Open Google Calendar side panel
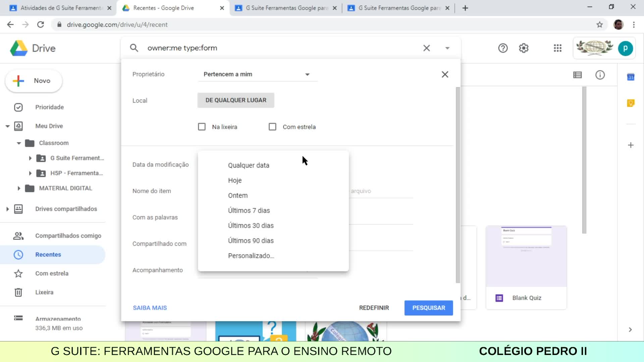The image size is (644, 362). [631, 77]
